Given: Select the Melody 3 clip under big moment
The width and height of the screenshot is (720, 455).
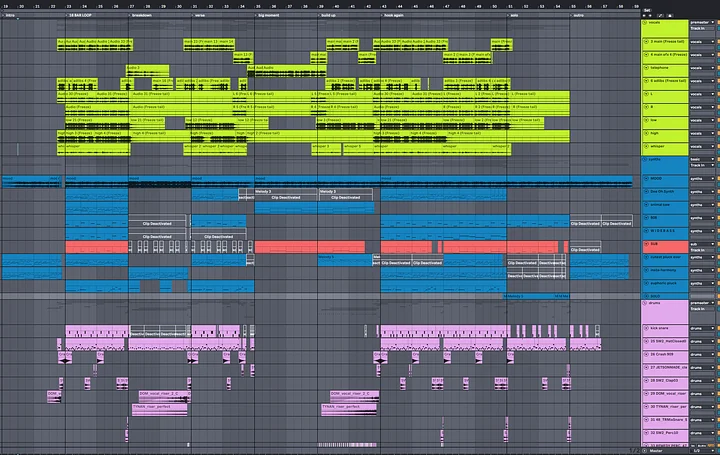Looking at the screenshot, I should point(286,194).
